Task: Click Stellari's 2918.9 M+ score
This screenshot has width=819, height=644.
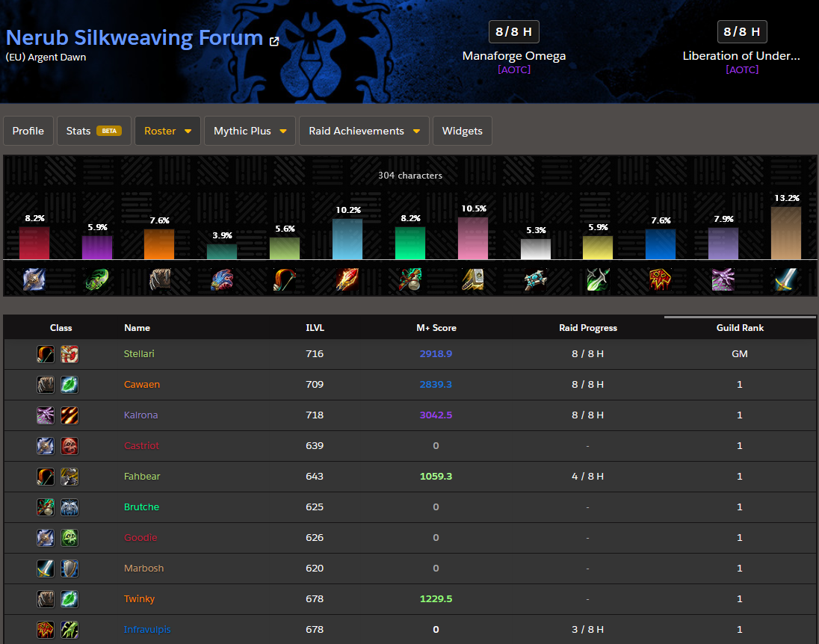Action: click(x=436, y=353)
